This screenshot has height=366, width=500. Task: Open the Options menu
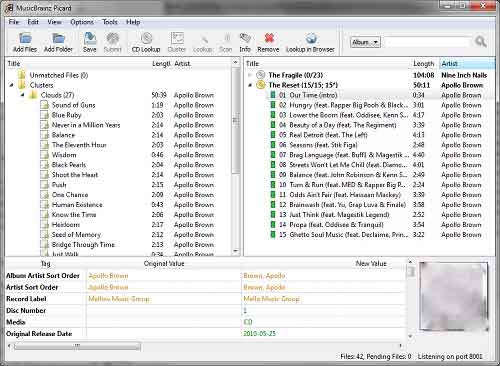pos(82,22)
